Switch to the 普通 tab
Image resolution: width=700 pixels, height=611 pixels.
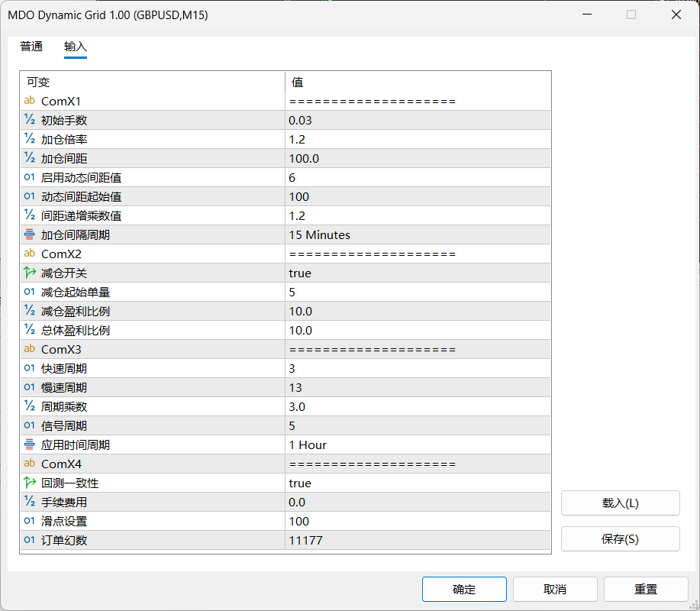click(x=31, y=47)
